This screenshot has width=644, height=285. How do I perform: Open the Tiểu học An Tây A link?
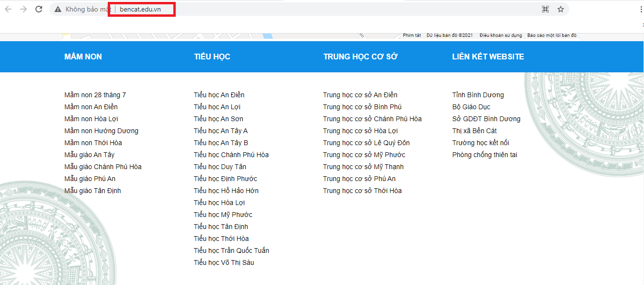(221, 131)
